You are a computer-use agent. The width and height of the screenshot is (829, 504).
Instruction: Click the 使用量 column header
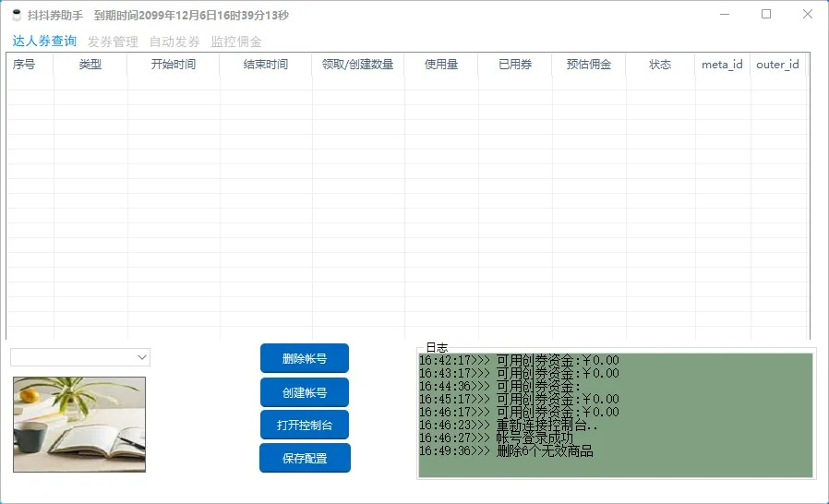tap(441, 65)
